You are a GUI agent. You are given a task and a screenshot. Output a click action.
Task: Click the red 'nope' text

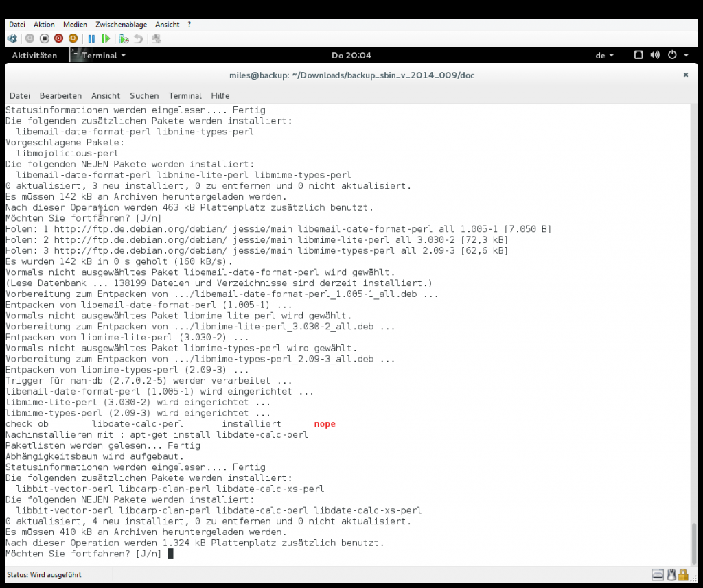(x=325, y=424)
